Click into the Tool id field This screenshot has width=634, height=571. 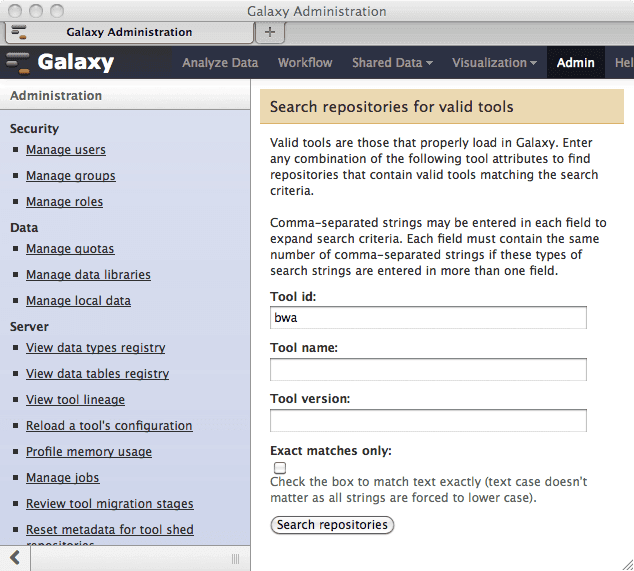pos(428,318)
